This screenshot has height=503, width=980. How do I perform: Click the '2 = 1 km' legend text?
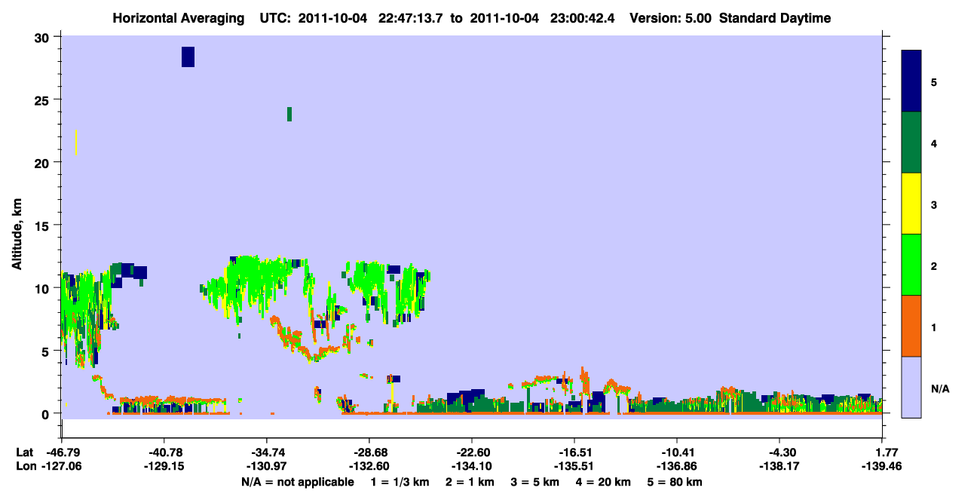(x=470, y=482)
